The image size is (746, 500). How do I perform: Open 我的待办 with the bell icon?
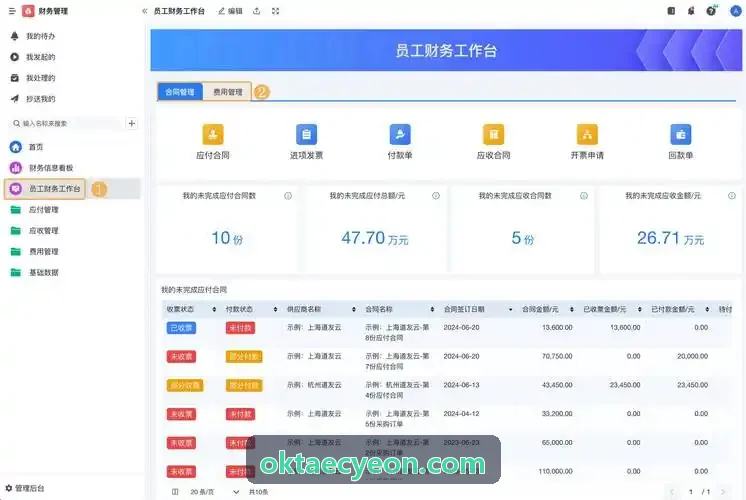(32, 36)
